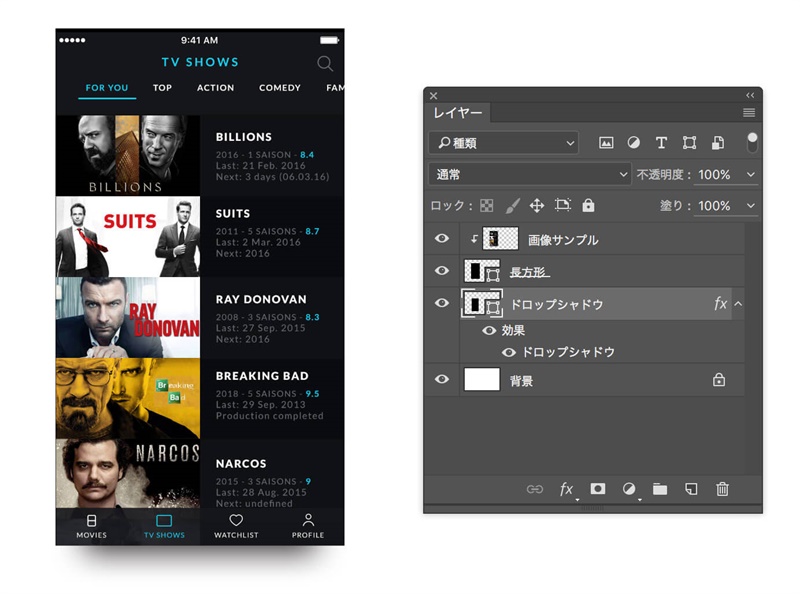This screenshot has height=594, width=800.
Task: Click the RAY DONOVAN title text
Action: tap(261, 300)
